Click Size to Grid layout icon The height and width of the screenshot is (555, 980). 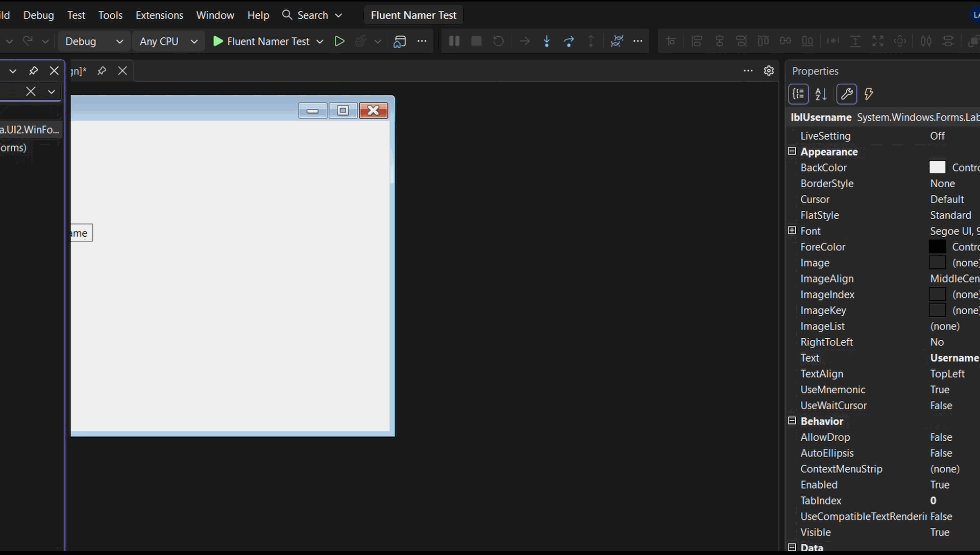(x=900, y=41)
